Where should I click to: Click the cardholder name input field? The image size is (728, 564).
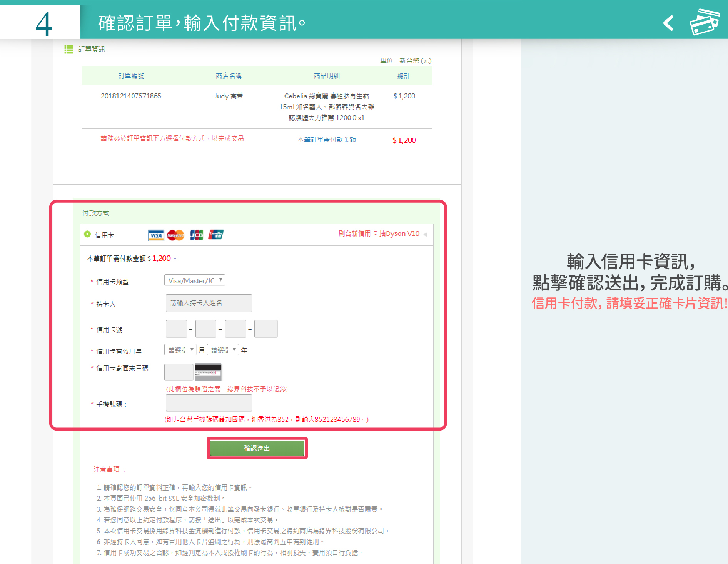209,303
